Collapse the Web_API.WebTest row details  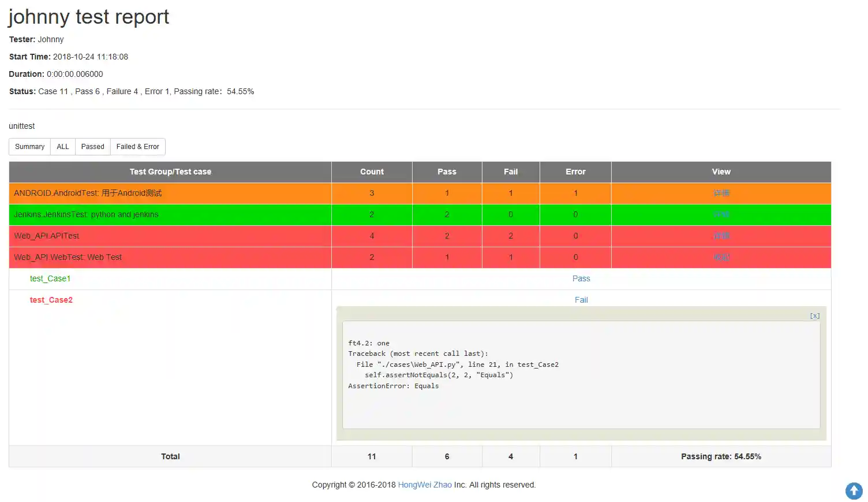[x=721, y=258]
